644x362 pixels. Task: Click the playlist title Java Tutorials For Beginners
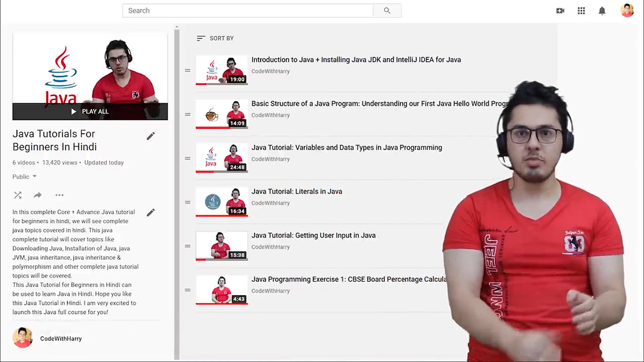[55, 140]
